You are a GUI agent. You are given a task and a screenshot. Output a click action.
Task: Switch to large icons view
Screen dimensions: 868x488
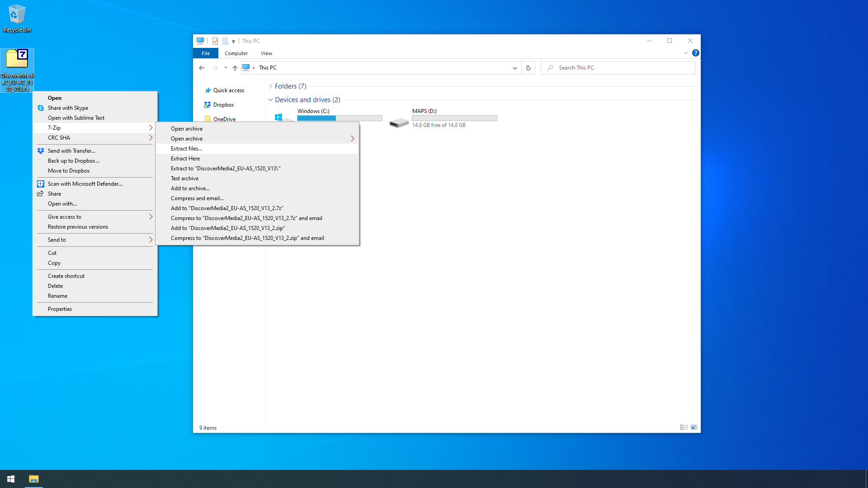point(694,427)
